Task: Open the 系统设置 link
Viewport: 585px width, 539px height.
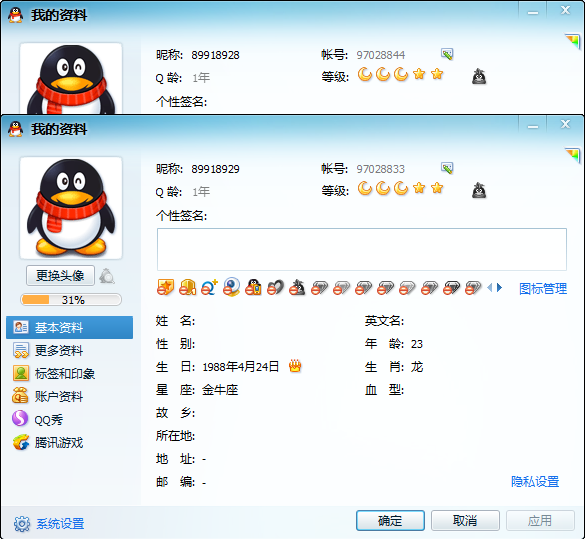Action: click(60, 524)
